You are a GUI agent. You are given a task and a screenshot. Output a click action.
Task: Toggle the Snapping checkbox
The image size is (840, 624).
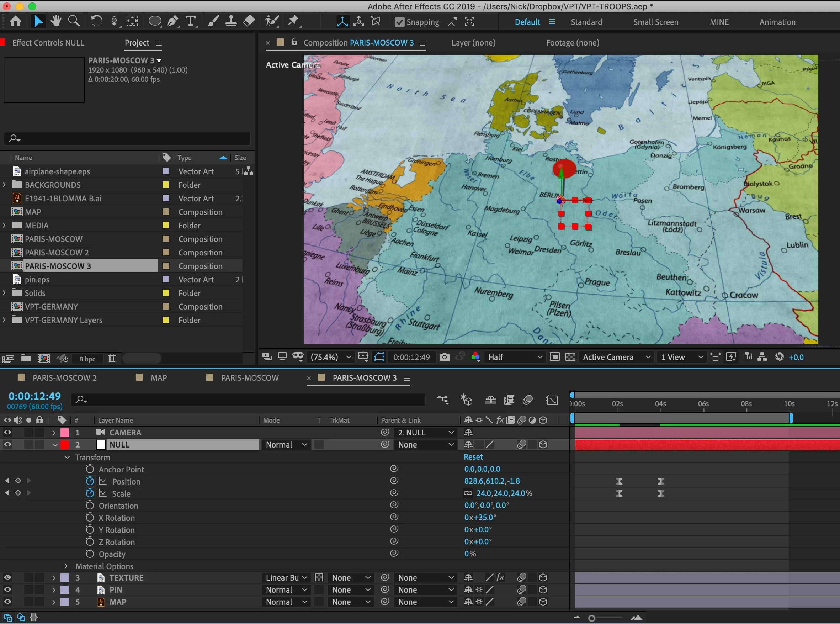pos(399,22)
